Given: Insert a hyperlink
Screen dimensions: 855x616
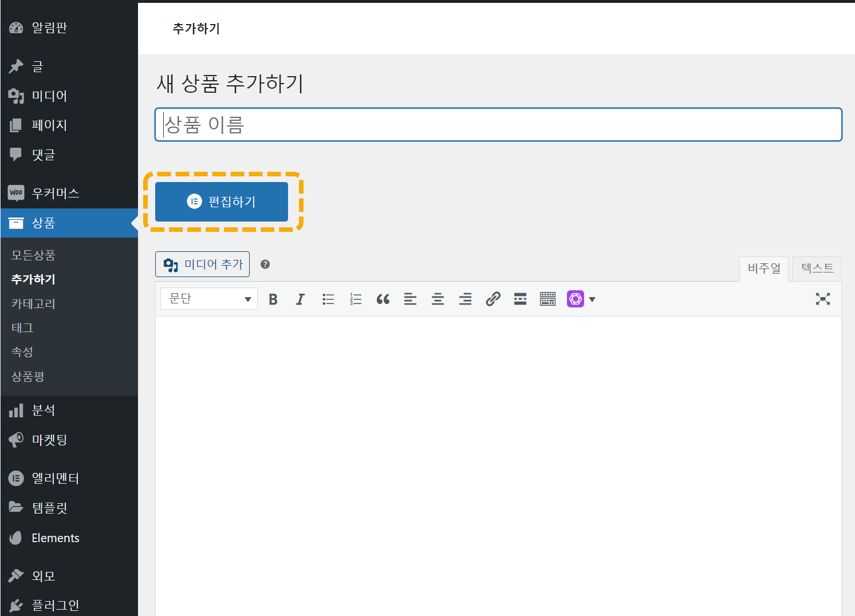Looking at the screenshot, I should 492,298.
